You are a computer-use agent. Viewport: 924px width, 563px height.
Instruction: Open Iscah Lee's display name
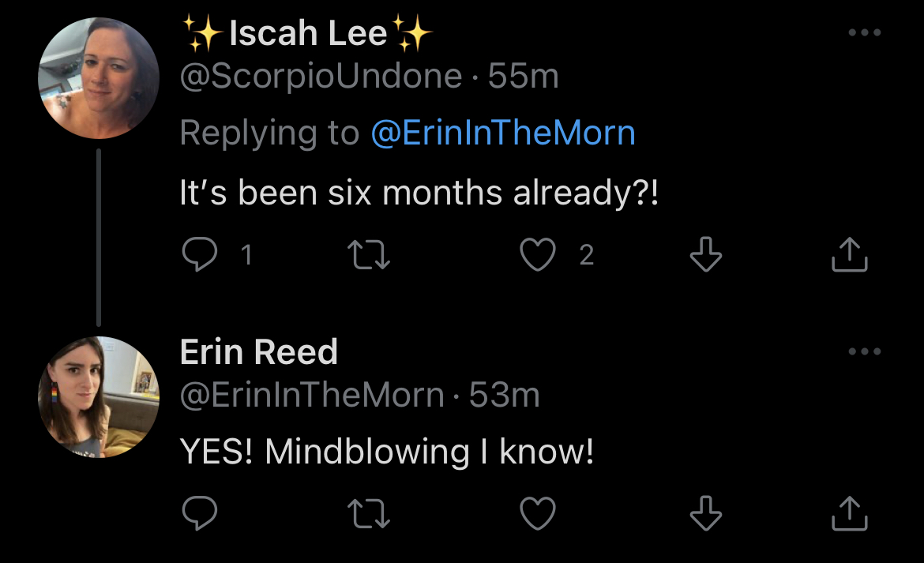tap(308, 34)
